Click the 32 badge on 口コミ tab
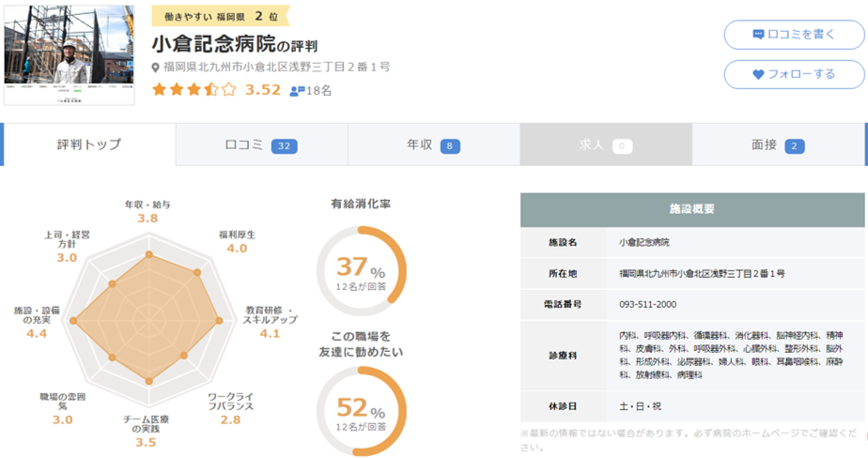Image resolution: width=868 pixels, height=458 pixels. (x=284, y=146)
